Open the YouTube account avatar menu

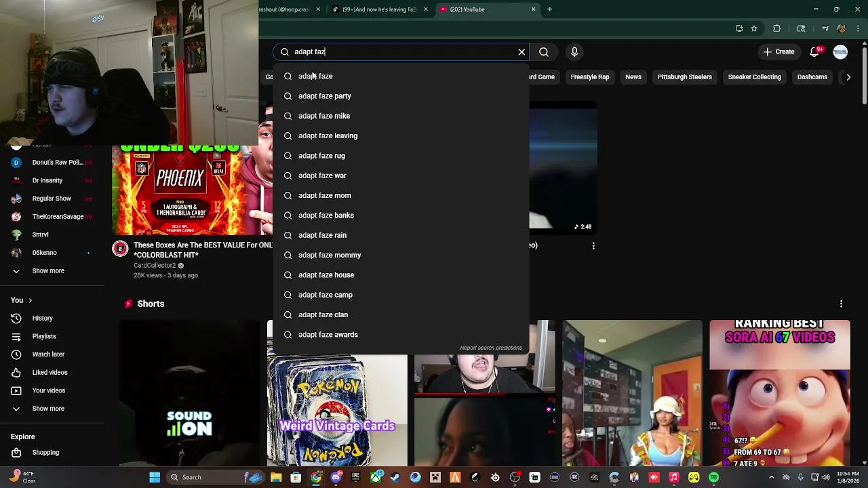(840, 52)
